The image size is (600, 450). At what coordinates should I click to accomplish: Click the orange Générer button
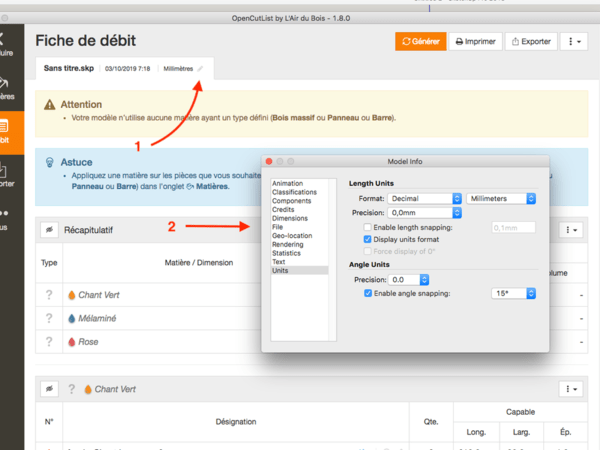421,41
